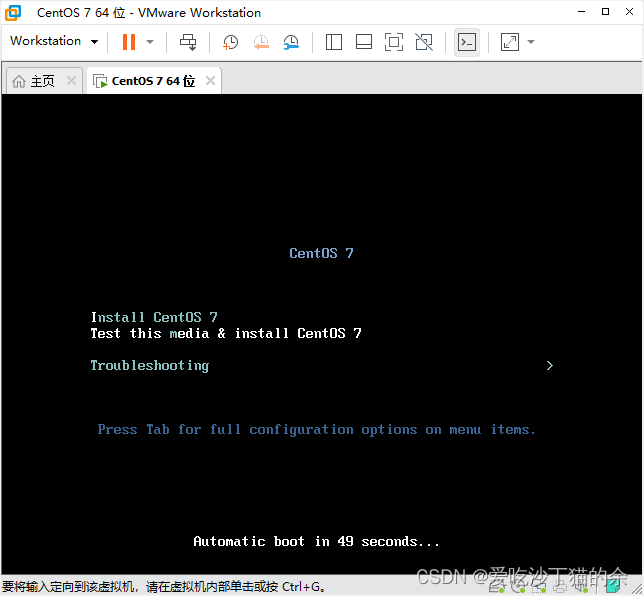This screenshot has height=596, width=644.
Task: Open the teal message log icon in status bar
Action: pos(613,586)
